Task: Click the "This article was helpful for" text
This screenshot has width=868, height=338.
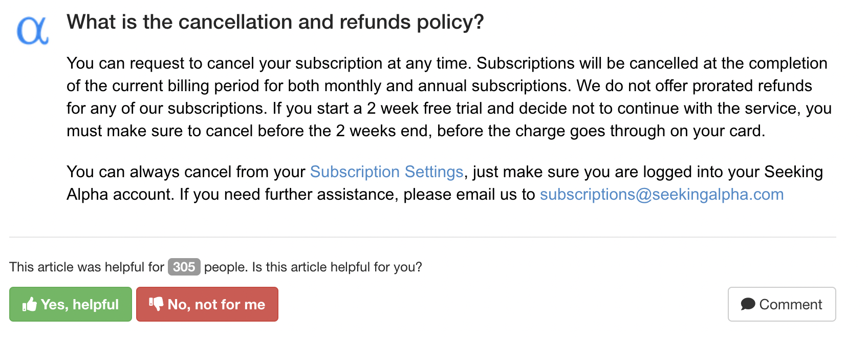Action: click(x=86, y=267)
